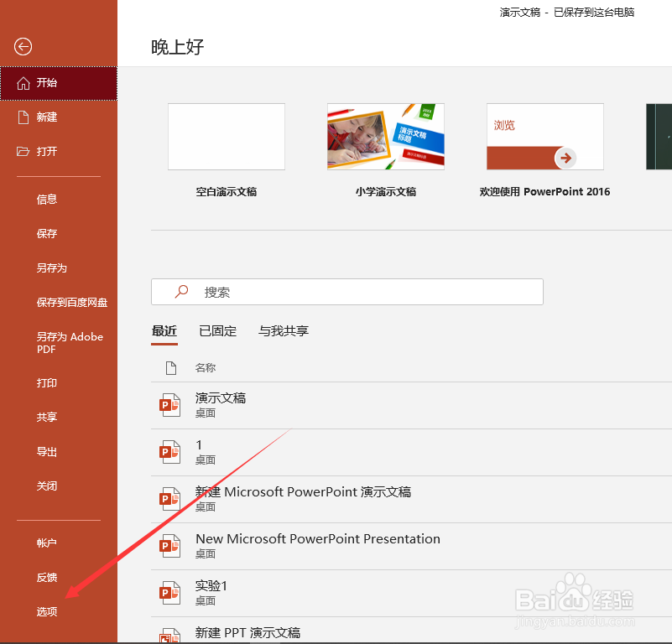Select 开始 in the sidebar
Image resolution: width=672 pixels, height=644 pixels.
coord(59,83)
